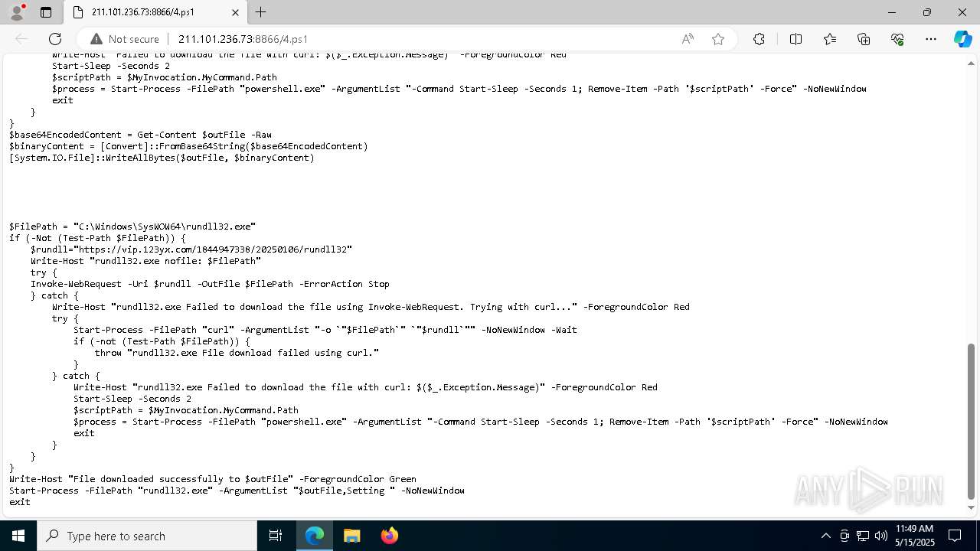Open Microsoft Edge from taskbar

tap(315, 536)
